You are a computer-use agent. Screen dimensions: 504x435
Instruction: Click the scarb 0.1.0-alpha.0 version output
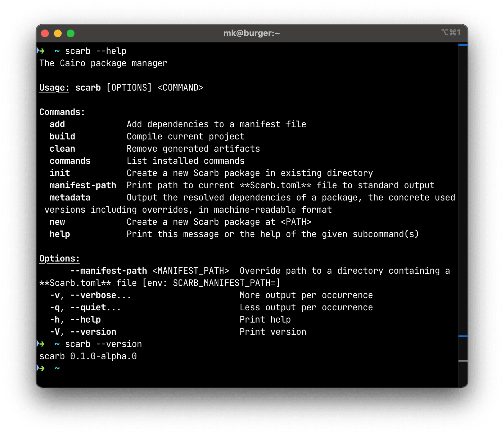pyautogui.click(x=88, y=356)
